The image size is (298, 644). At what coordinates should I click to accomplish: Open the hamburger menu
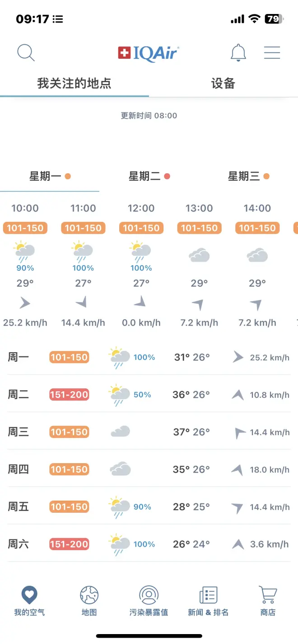(272, 53)
